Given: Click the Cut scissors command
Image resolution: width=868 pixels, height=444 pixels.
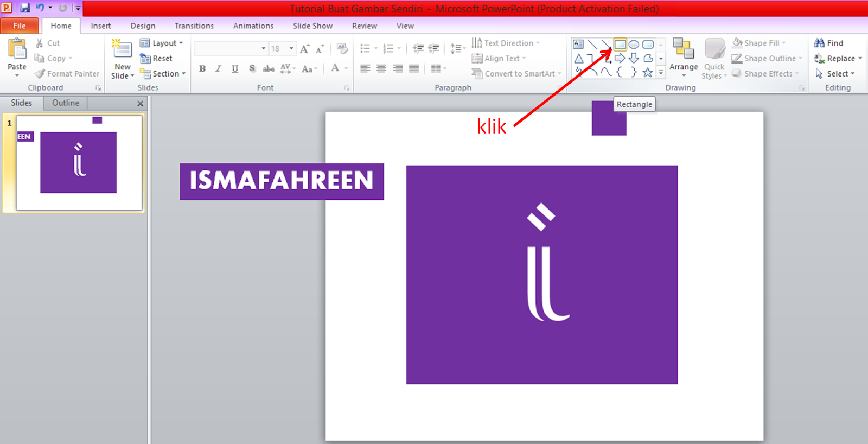Looking at the screenshot, I should click(x=47, y=43).
